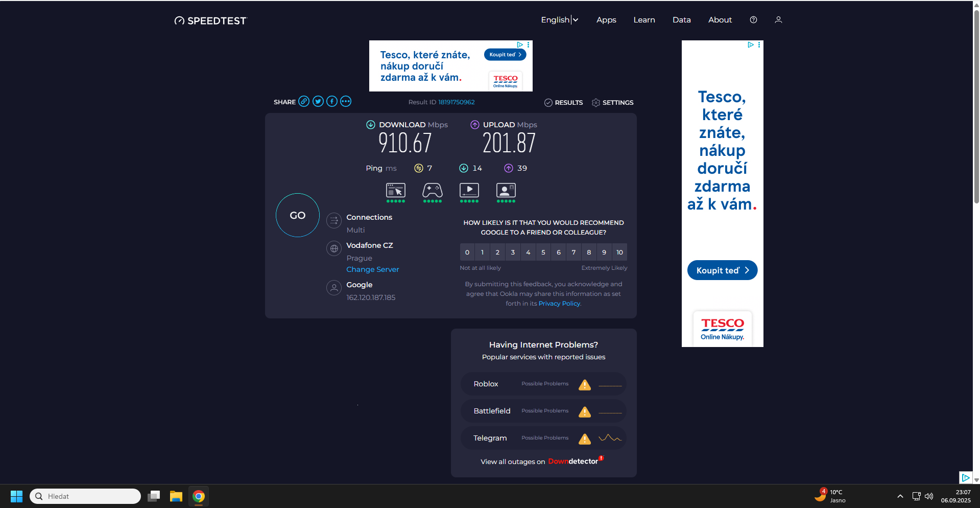Screen dimensions: 980x508
Task: Open the Data menu
Action: coord(681,20)
